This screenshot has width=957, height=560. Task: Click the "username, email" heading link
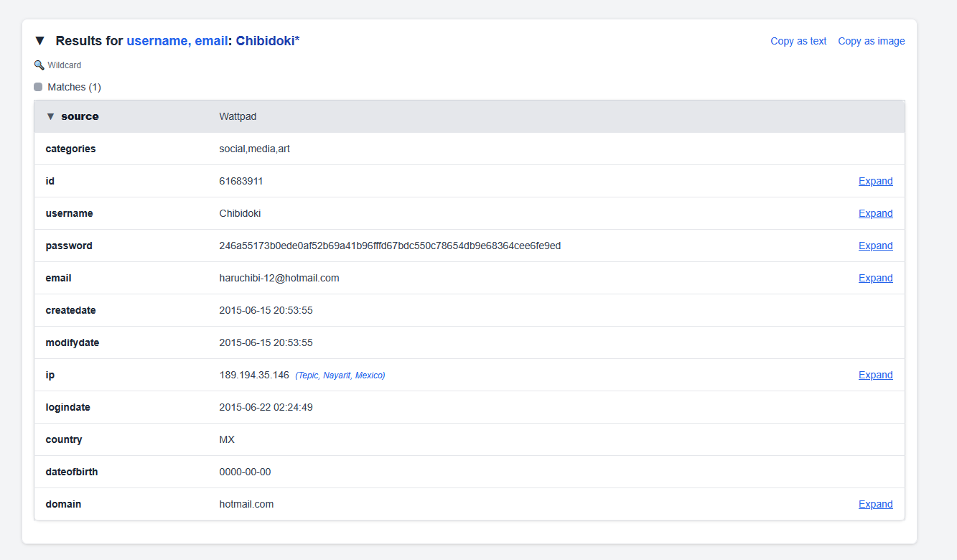177,41
